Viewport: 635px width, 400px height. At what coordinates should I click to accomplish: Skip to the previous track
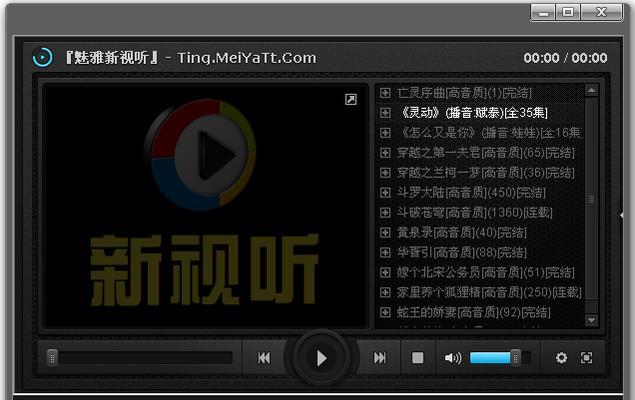(x=264, y=358)
